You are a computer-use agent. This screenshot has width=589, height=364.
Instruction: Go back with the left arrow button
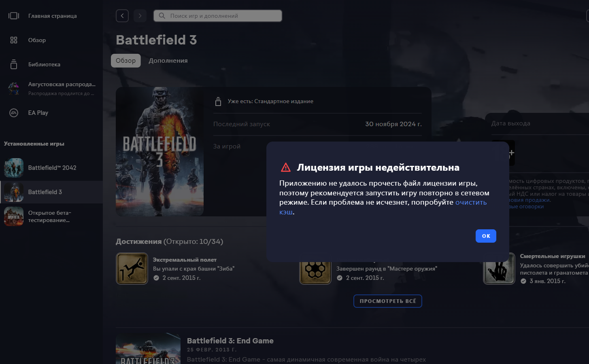point(122,16)
